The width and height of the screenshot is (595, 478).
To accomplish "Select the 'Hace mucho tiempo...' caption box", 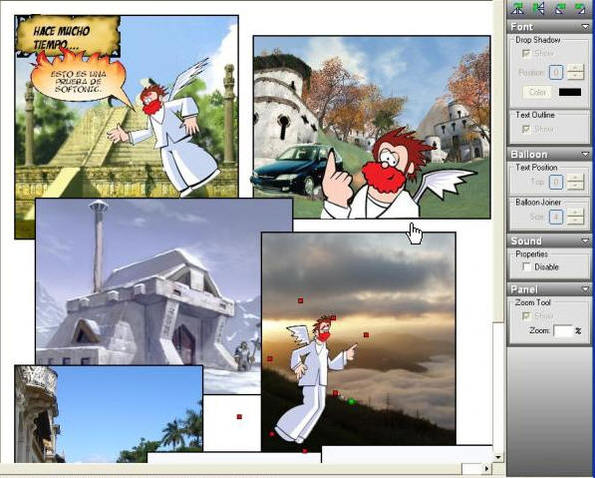I will click(x=68, y=36).
